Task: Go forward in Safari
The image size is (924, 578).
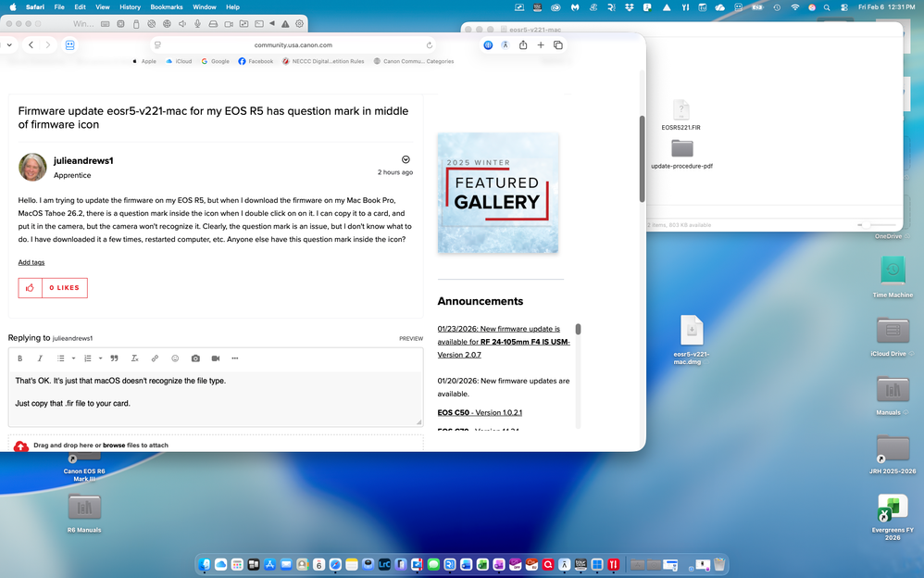Action: [48, 44]
